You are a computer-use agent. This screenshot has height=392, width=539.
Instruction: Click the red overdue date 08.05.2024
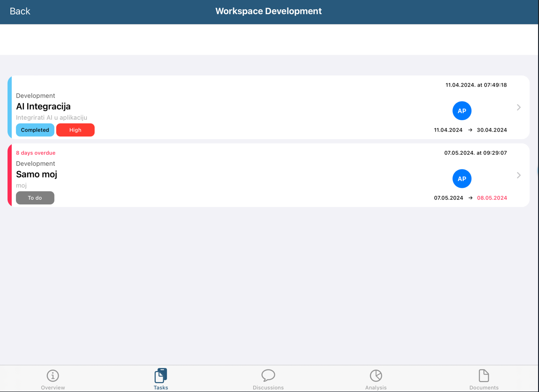492,198
